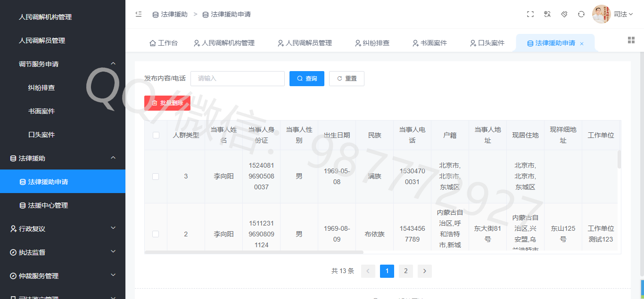Click the user avatar picture
Viewport: 644px width, 299px height.
coord(601,14)
